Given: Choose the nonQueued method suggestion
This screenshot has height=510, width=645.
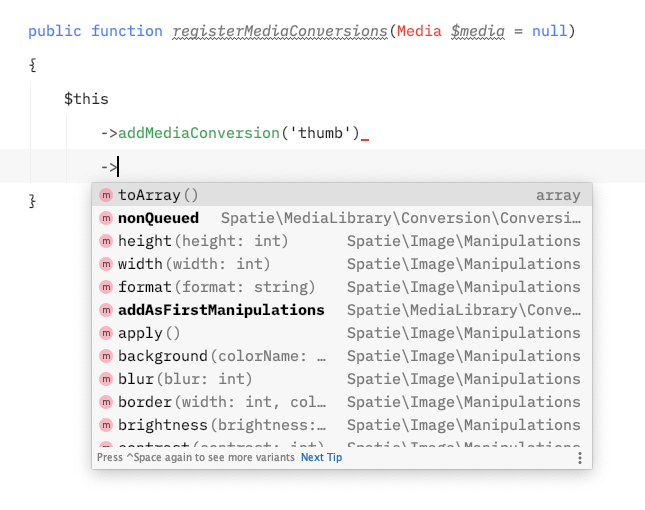Looking at the screenshot, I should (x=342, y=218).
